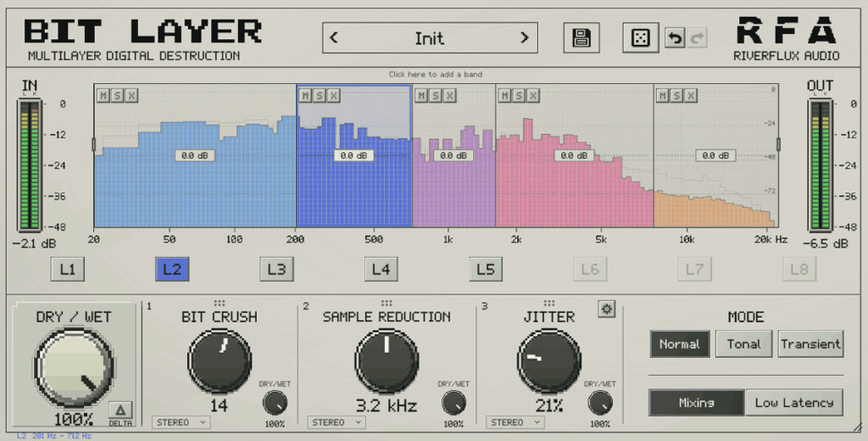Go to next preset arrow
This screenshot has width=868, height=441.
(524, 37)
